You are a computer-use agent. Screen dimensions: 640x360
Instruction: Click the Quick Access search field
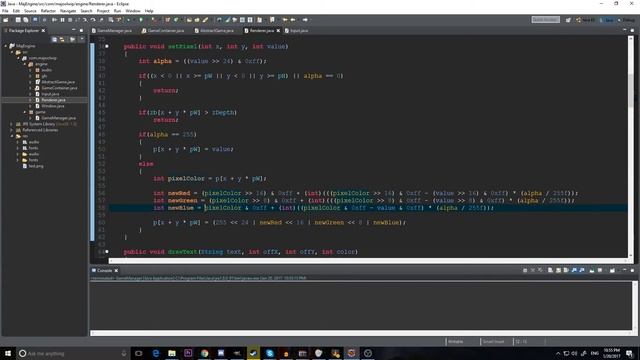coord(545,20)
